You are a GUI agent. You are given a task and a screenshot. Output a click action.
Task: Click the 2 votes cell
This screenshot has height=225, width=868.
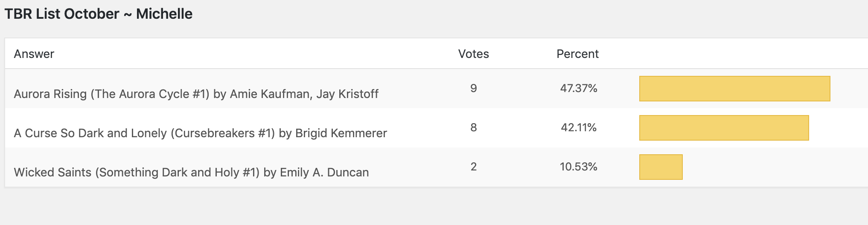[474, 167]
